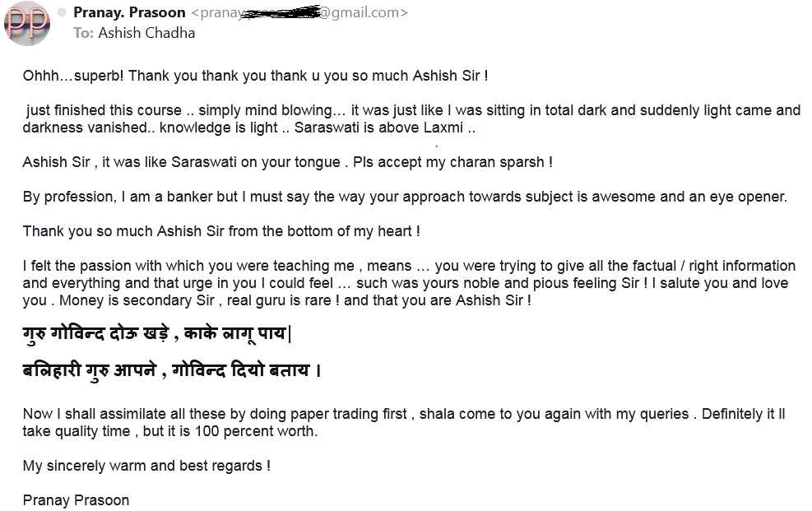Click the grey presence status dot
The width and height of the screenshot is (812, 511).
63,13
